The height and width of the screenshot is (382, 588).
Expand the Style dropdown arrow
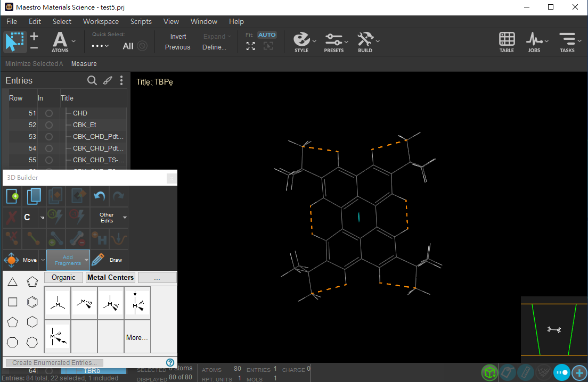pyautogui.click(x=314, y=41)
